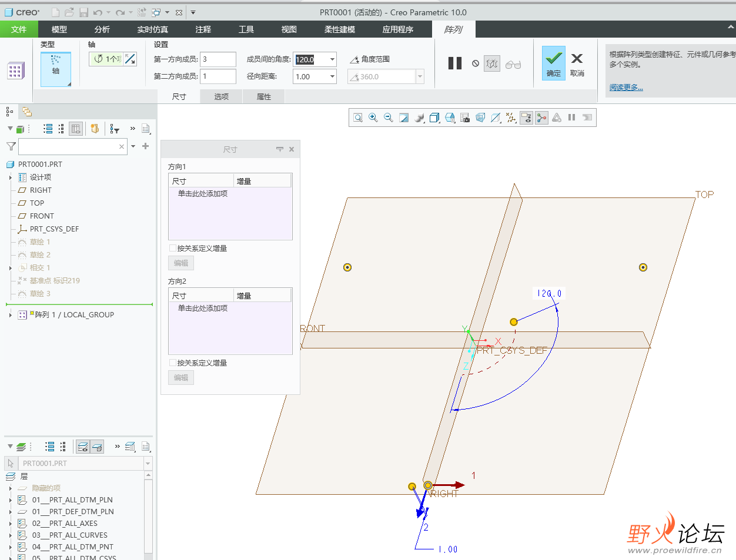Switch to the 柔性建模 ribbon tab
This screenshot has height=560, width=736.
pyautogui.click(x=340, y=29)
